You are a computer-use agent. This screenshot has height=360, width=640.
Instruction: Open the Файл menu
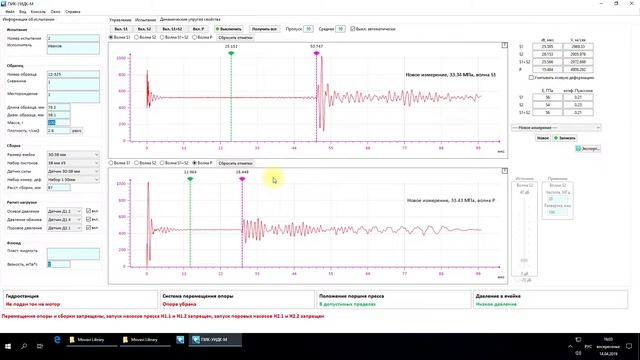pyautogui.click(x=10, y=11)
